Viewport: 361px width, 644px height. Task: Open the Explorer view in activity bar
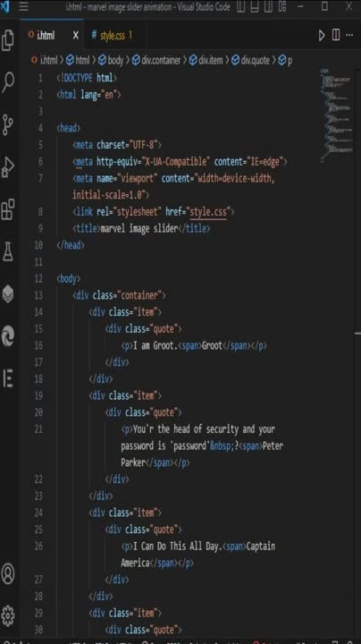tap(8, 40)
